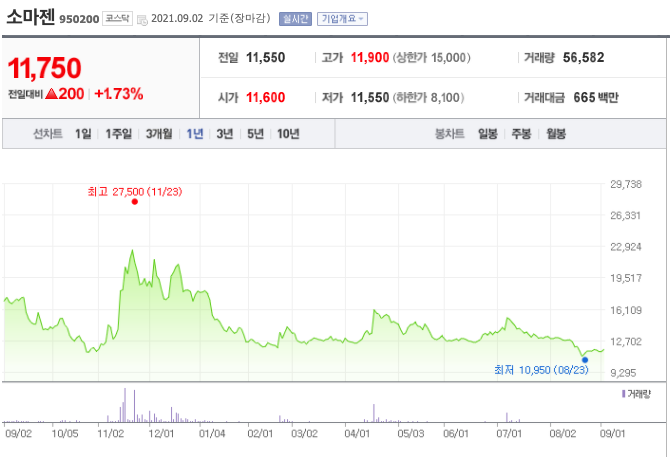670x457 pixels.
Task: Click the 거래량 legend purple icon
Action: (x=624, y=393)
